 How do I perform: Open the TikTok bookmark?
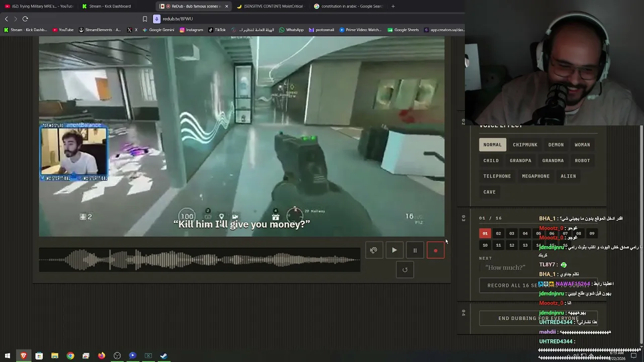click(x=217, y=30)
